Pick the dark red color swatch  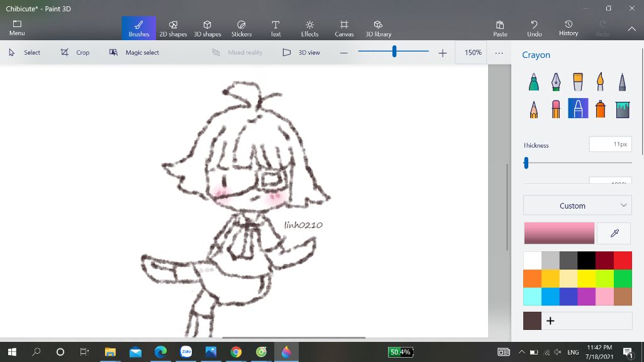604,261
